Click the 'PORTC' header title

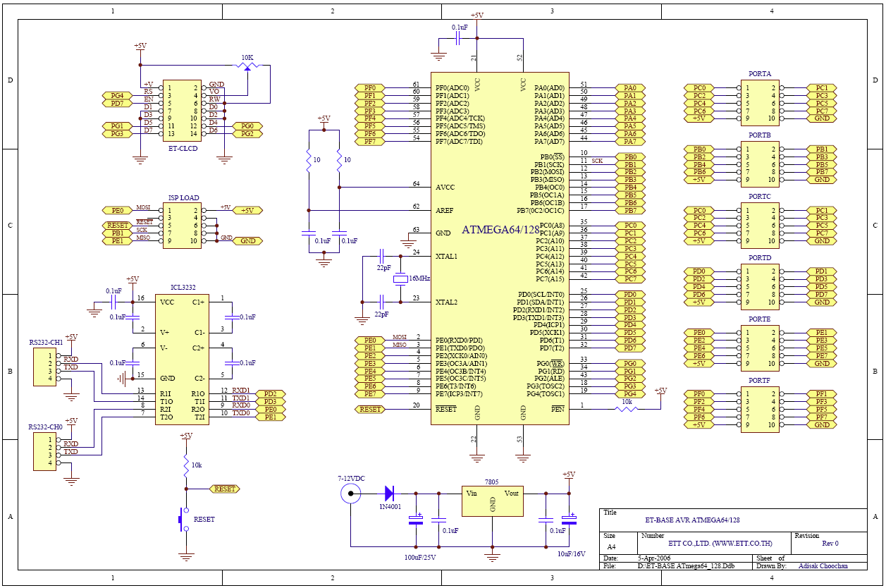[x=760, y=196]
